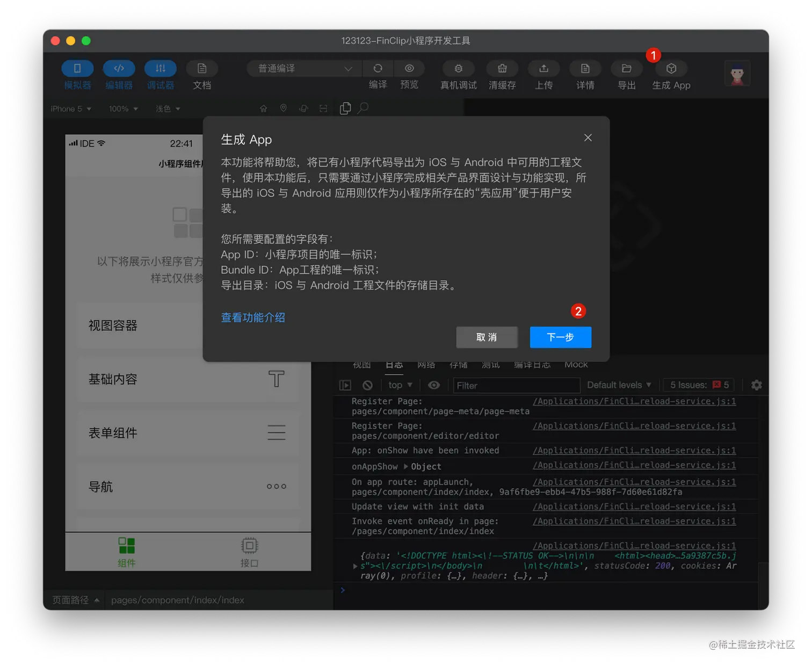This screenshot has width=812, height=667.
Task: Open the iPhone 5 device selector
Action: point(70,108)
